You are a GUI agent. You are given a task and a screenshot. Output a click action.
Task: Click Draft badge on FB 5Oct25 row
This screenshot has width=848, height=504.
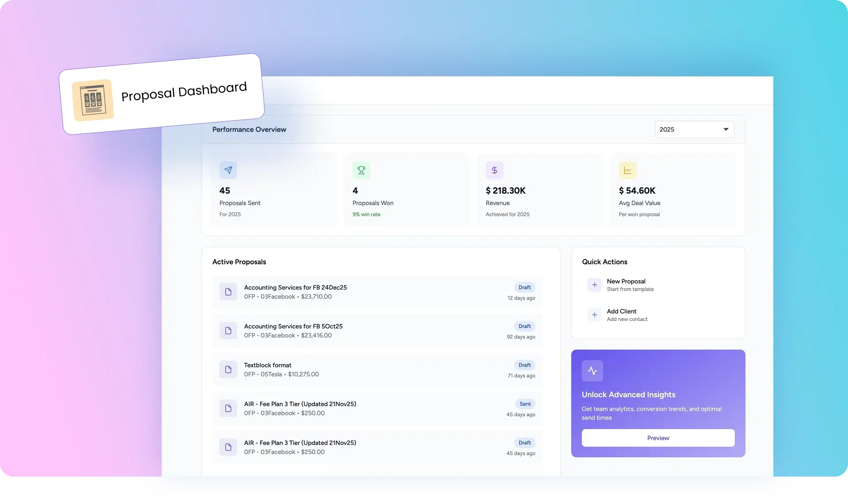click(x=525, y=326)
